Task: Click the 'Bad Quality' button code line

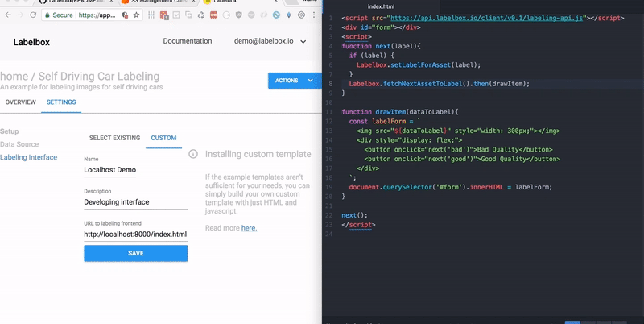Action: pos(458,150)
